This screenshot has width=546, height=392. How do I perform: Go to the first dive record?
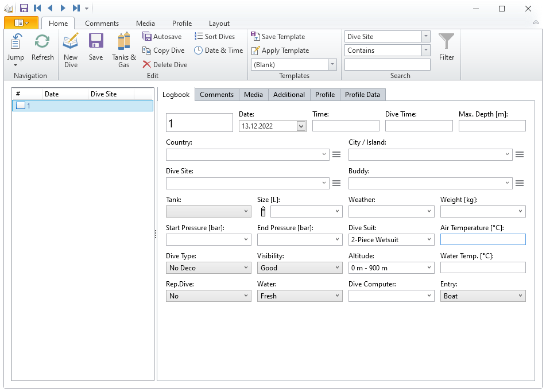click(x=37, y=8)
